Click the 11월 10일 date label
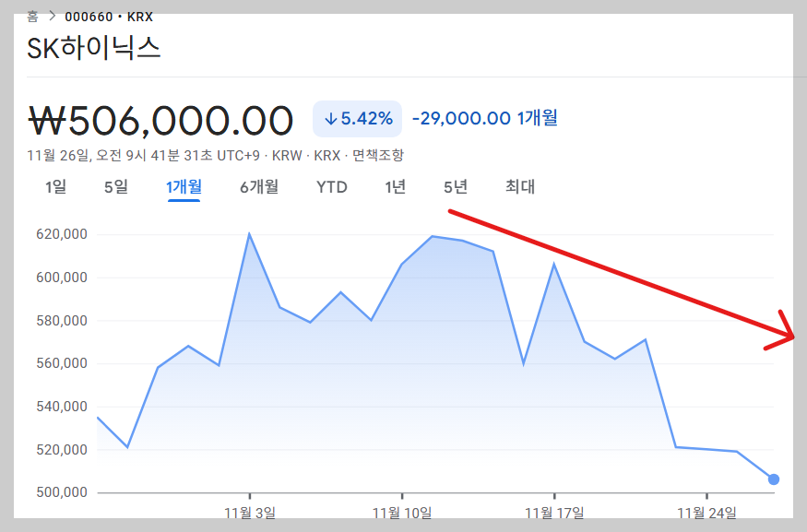The image size is (807, 532). [402, 513]
